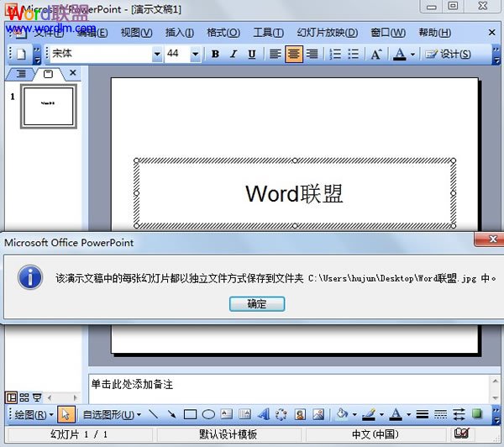
Task: Choose the Select Objects arrow tool
Action: (66, 414)
